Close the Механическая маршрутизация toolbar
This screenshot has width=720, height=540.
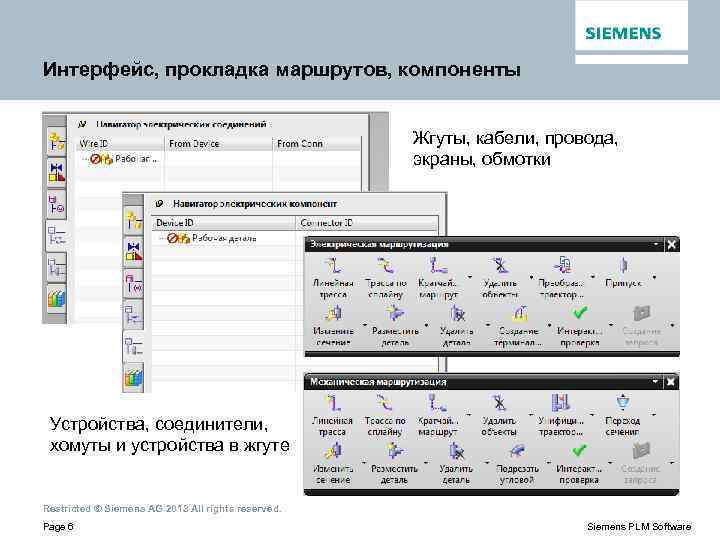[x=670, y=382]
